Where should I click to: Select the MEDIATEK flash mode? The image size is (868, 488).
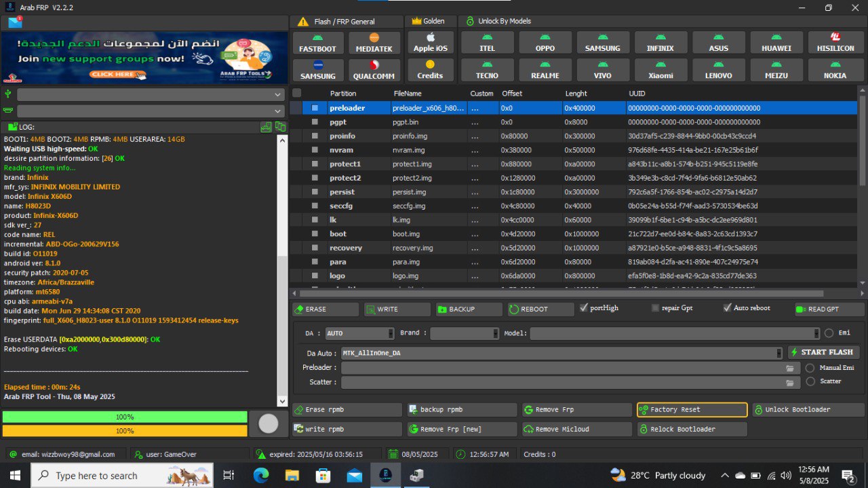click(374, 43)
